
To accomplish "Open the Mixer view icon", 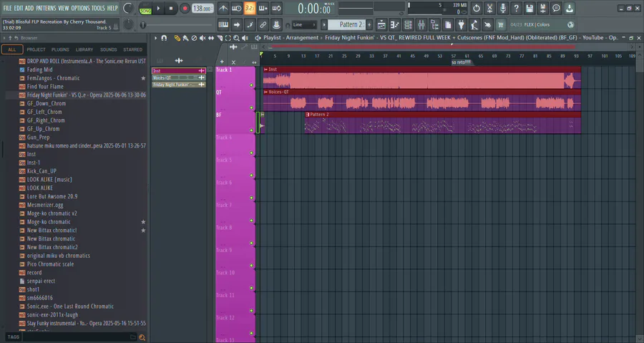I will click(421, 24).
